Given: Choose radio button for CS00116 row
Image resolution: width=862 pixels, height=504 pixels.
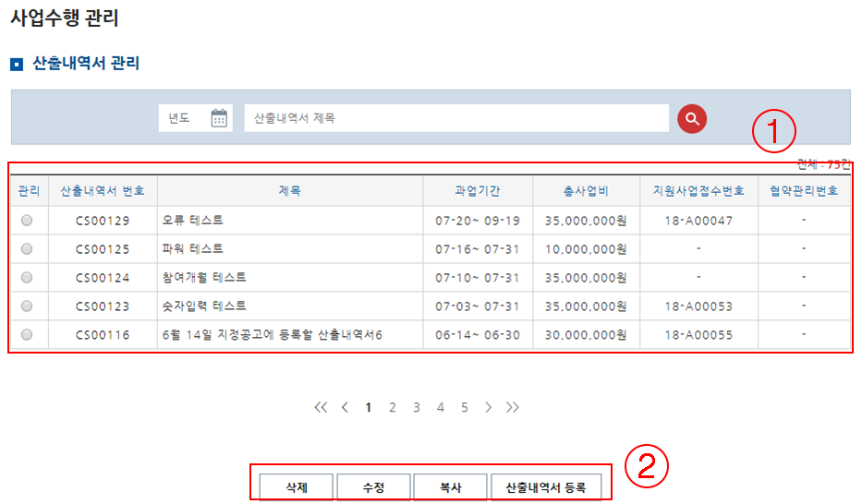Looking at the screenshot, I should 27,334.
